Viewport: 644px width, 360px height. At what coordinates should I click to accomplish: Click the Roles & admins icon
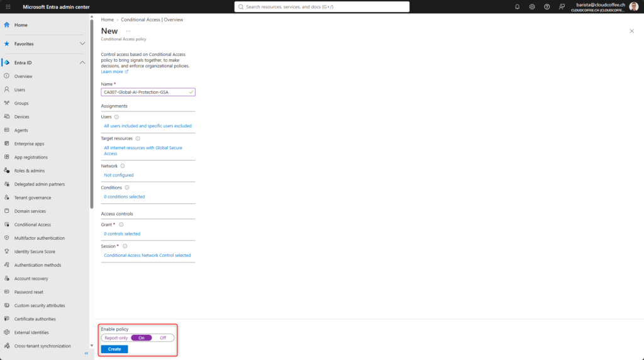pos(6,171)
